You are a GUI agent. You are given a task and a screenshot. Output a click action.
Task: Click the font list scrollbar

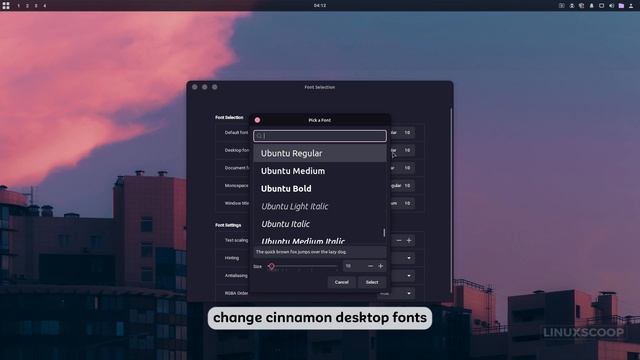point(384,233)
